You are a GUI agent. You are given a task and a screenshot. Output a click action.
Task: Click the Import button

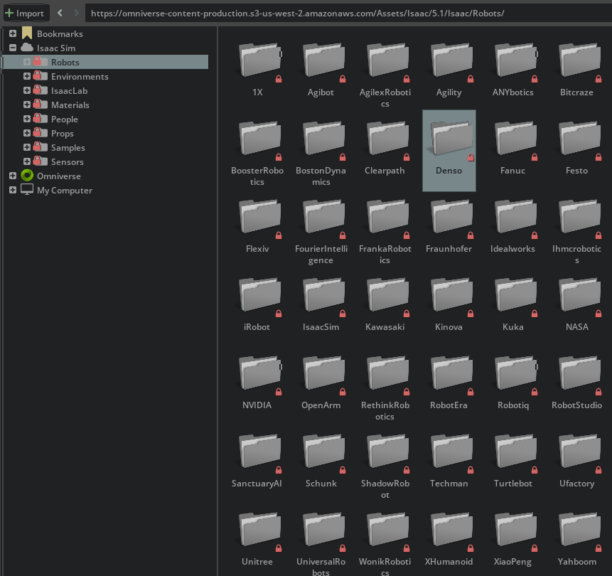click(x=24, y=13)
